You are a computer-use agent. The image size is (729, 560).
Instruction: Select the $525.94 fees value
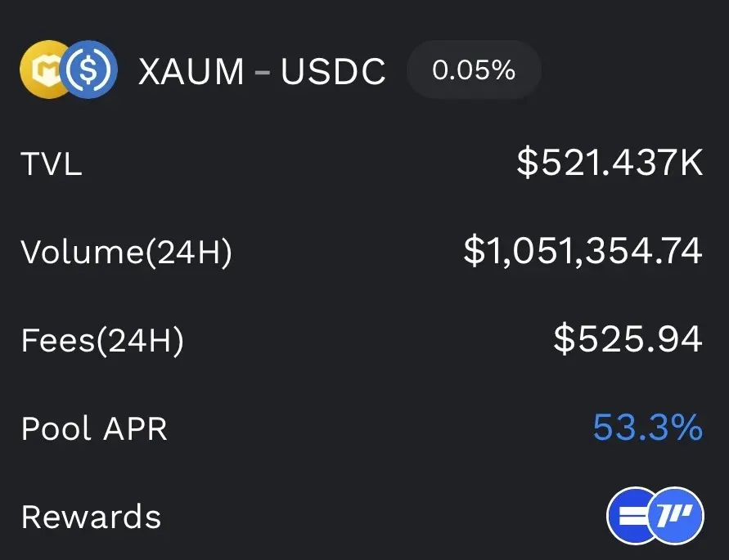tap(628, 338)
